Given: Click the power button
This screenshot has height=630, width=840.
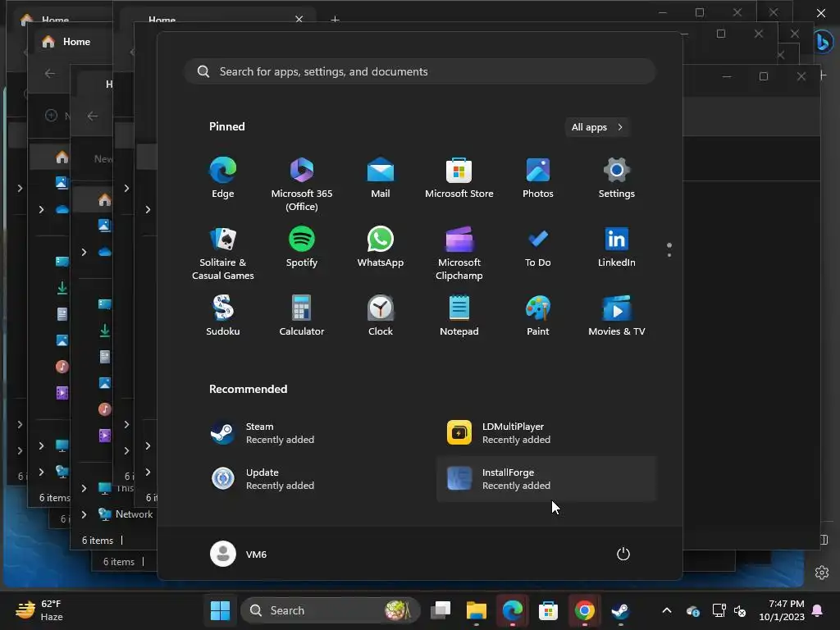Looking at the screenshot, I should click(623, 554).
